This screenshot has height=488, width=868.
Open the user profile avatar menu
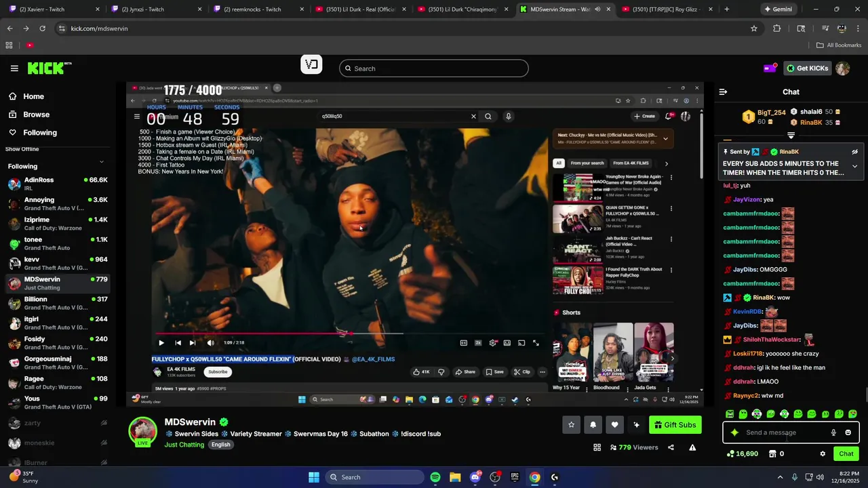point(842,68)
